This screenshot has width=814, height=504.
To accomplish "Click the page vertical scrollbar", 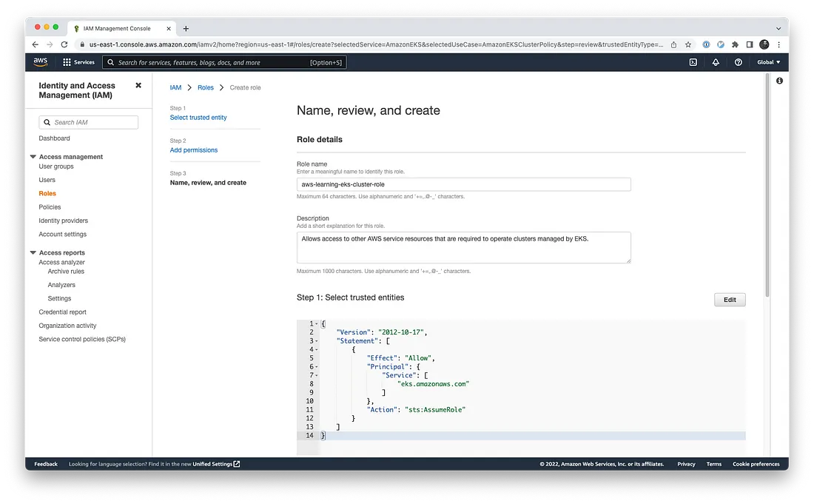I will (767, 184).
